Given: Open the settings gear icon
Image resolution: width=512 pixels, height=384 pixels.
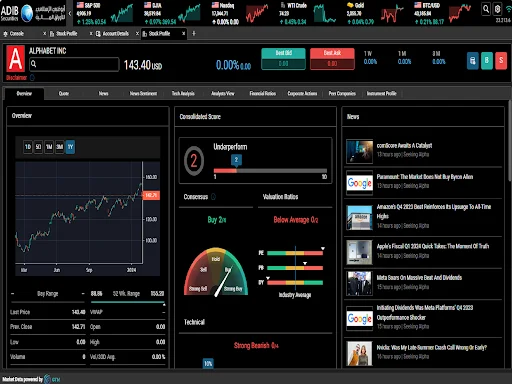Looking at the screenshot, I should point(497,9).
